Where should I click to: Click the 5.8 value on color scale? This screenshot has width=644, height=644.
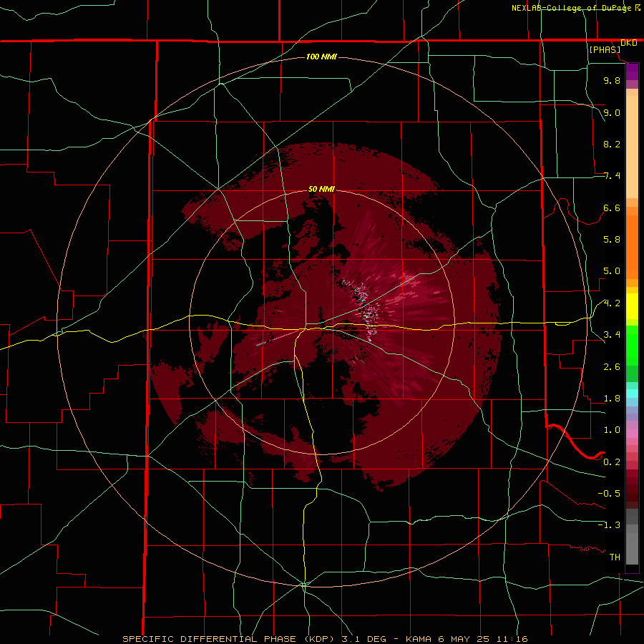[612, 240]
